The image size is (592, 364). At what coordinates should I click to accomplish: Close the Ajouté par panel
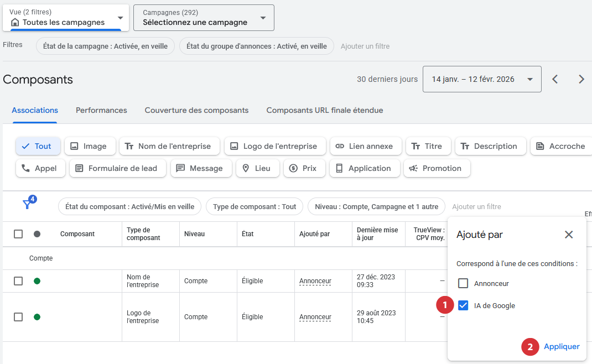[569, 235]
